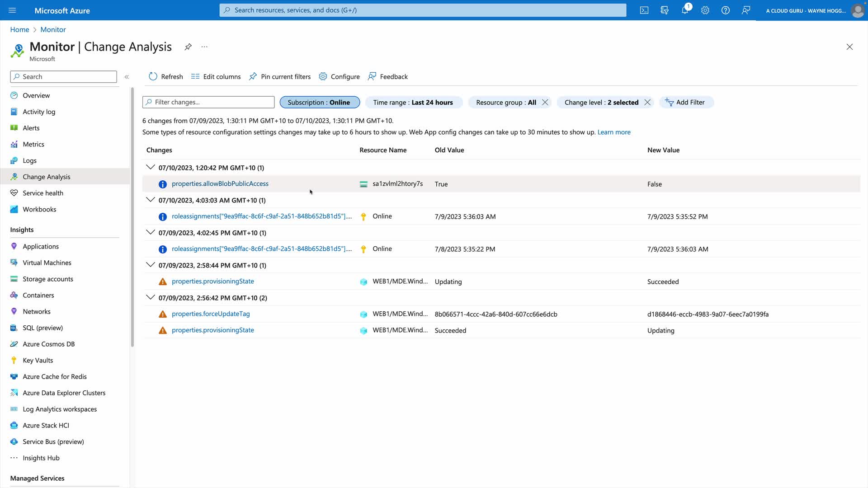Click the help question mark icon
868x488 pixels.
726,10
